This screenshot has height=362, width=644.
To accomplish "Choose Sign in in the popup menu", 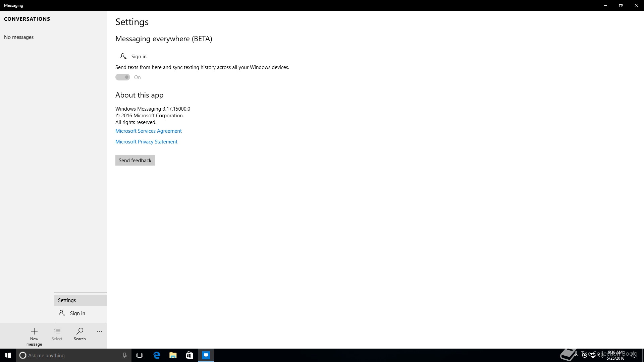I will (80, 313).
